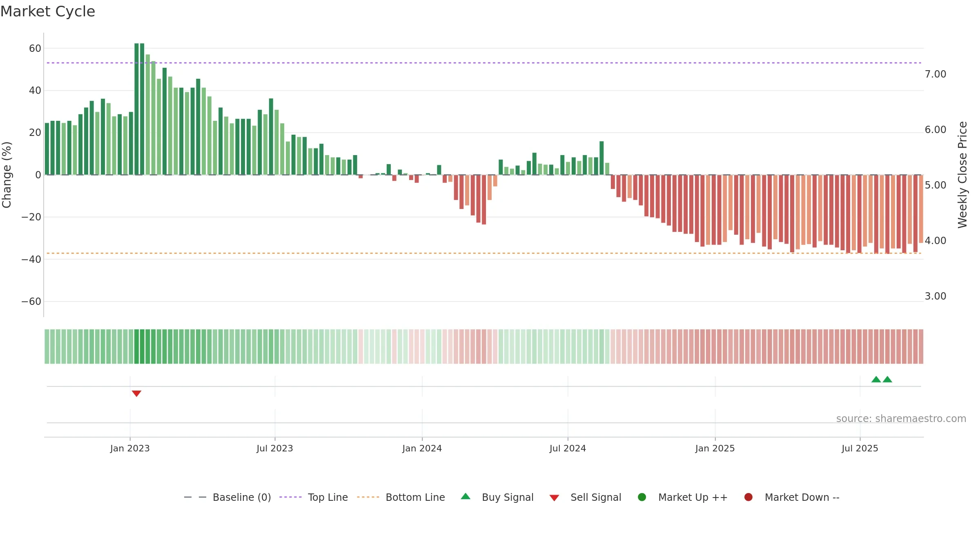This screenshot has height=551, width=980.
Task: Click the Sell Signal legend label
Action: pos(596,497)
